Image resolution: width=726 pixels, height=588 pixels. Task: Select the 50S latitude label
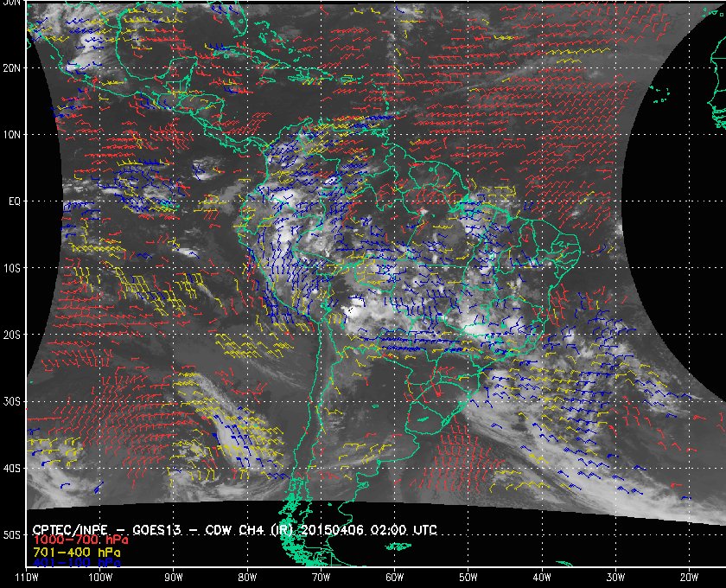coord(11,535)
